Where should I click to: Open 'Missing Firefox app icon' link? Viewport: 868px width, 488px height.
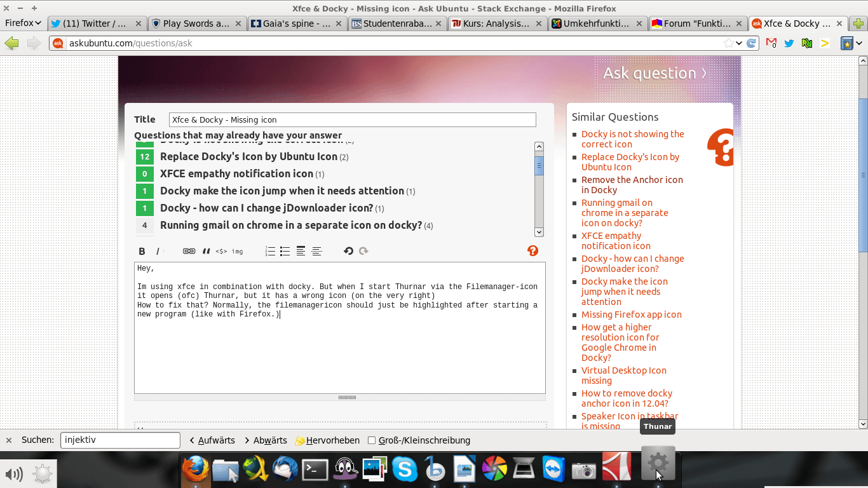631,315
